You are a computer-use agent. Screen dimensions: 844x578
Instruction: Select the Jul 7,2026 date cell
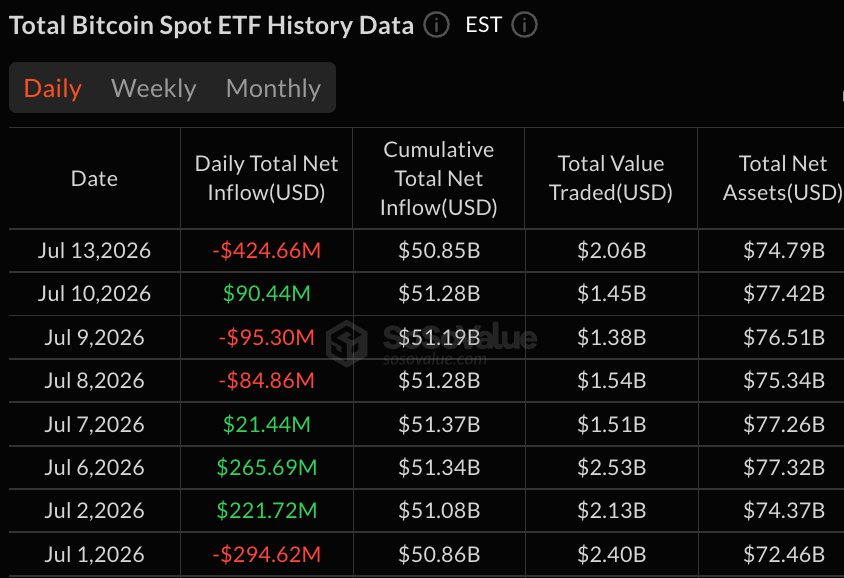pos(94,425)
